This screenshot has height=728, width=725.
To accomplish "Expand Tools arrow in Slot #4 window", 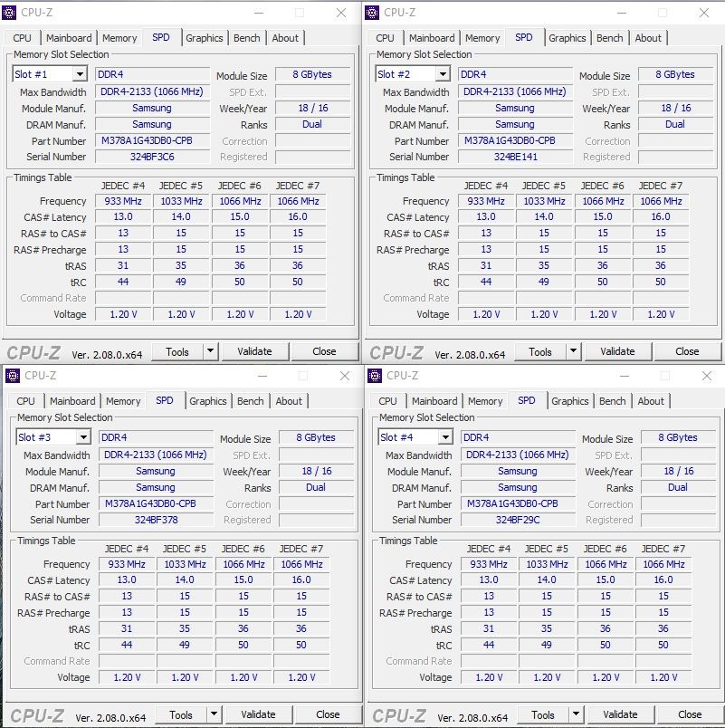I will point(577,714).
